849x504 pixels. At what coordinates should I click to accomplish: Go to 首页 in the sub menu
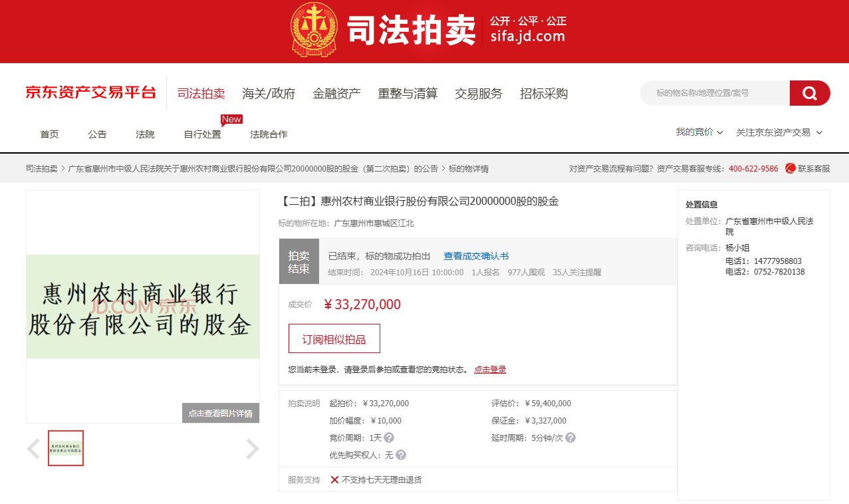49,134
